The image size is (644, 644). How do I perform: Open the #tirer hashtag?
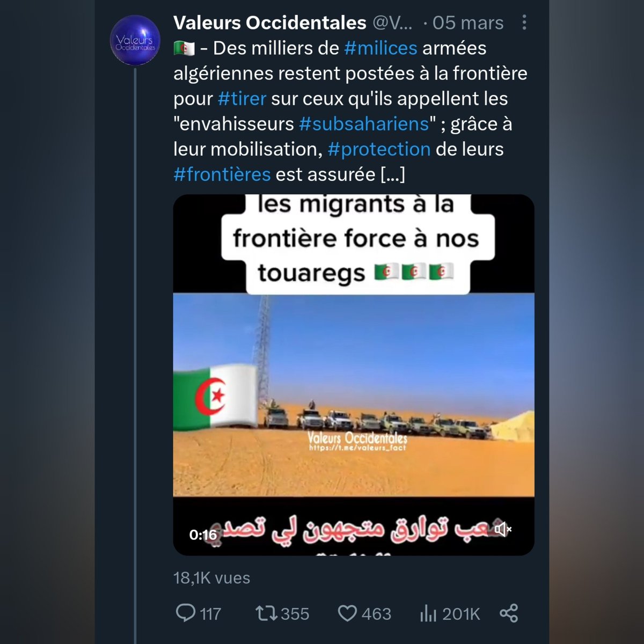[x=242, y=98]
